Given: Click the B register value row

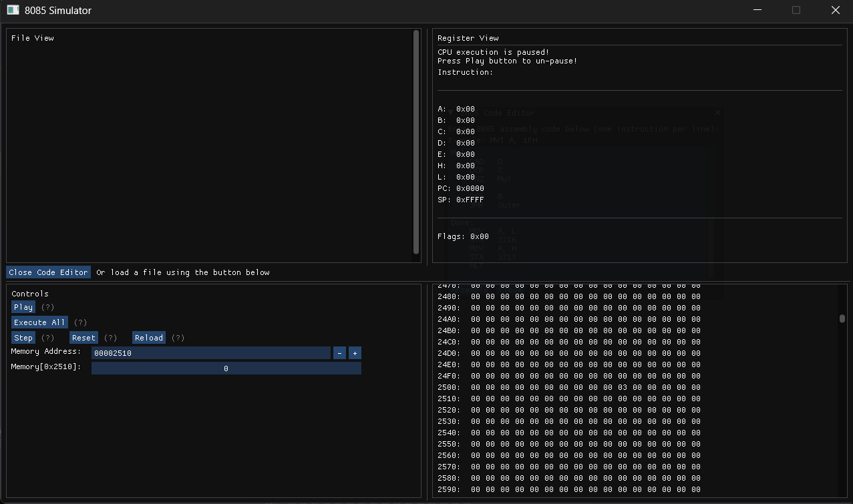Looking at the screenshot, I should coord(456,120).
